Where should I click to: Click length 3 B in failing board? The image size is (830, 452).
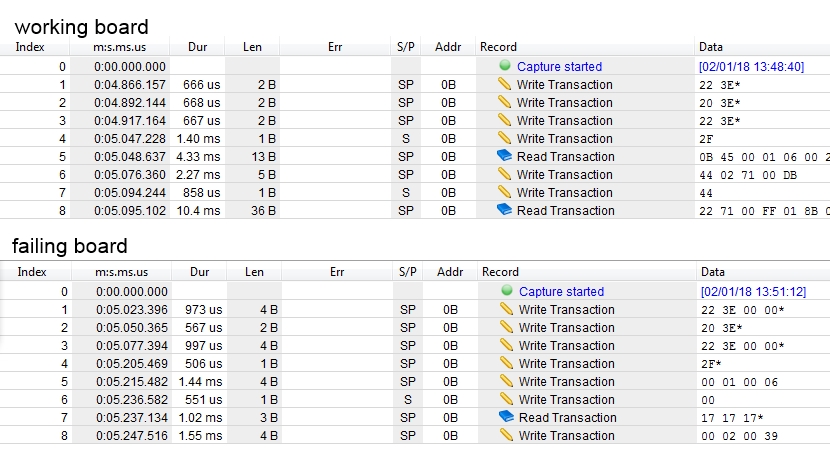(x=268, y=418)
